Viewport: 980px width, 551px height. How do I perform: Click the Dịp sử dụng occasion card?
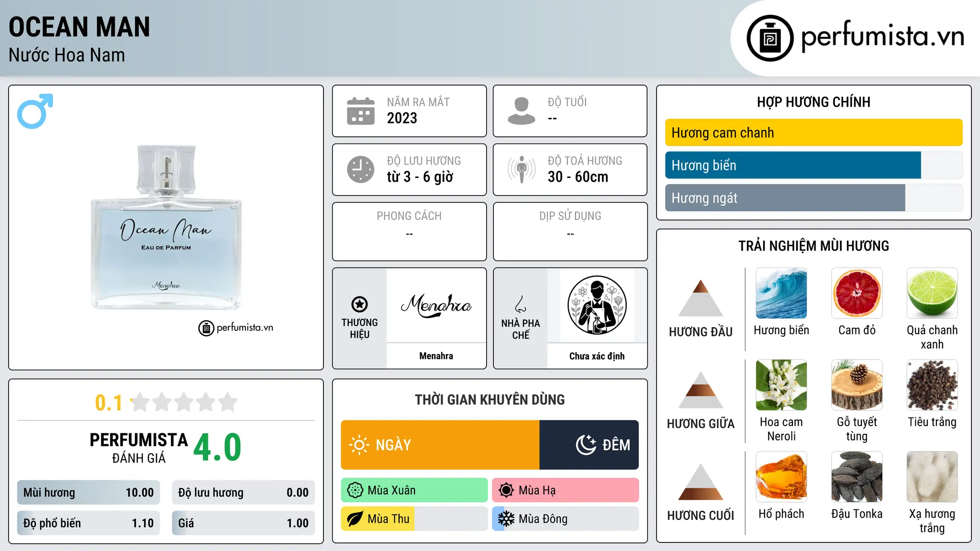pos(570,231)
